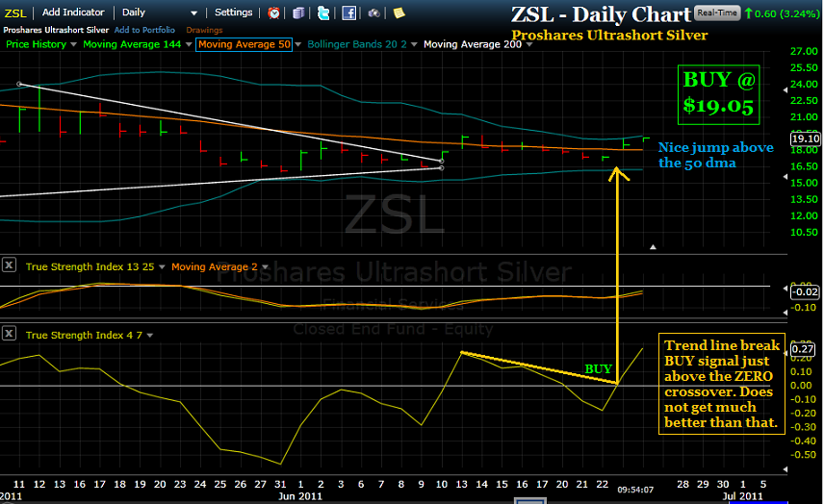Share chart via the Facebook icon
This screenshot has height=504, width=824.
pyautogui.click(x=348, y=13)
